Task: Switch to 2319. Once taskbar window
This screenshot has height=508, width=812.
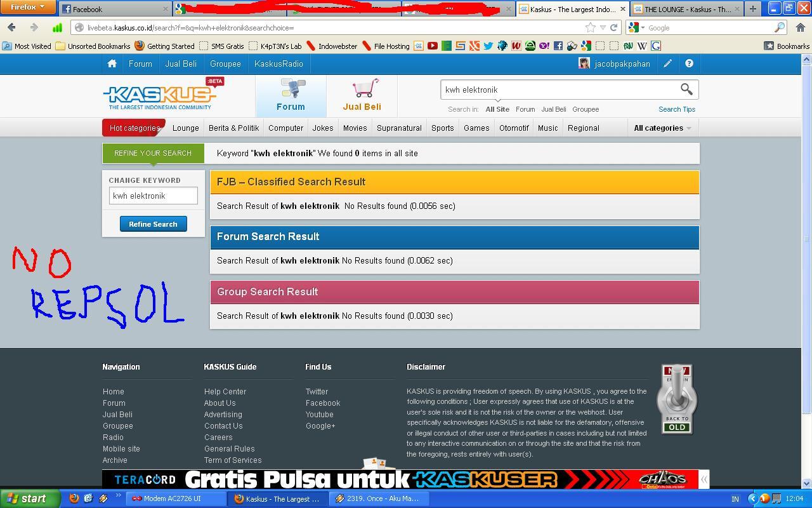Action: coord(380,498)
